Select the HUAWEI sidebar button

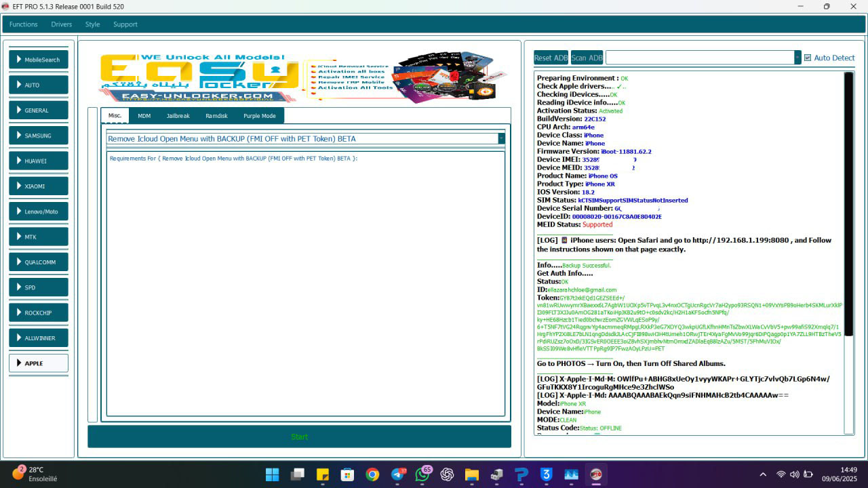[39, 161]
